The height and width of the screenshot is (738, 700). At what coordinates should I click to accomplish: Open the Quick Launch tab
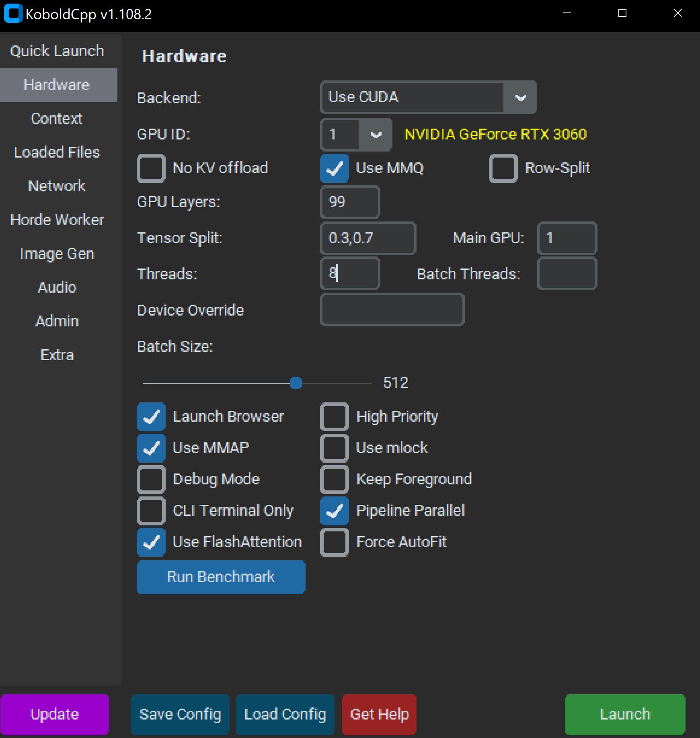tap(57, 51)
